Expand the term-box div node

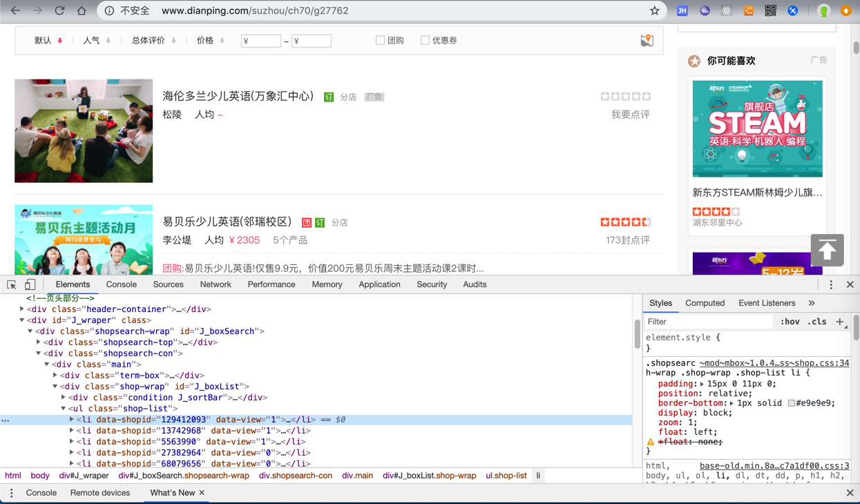(55, 376)
